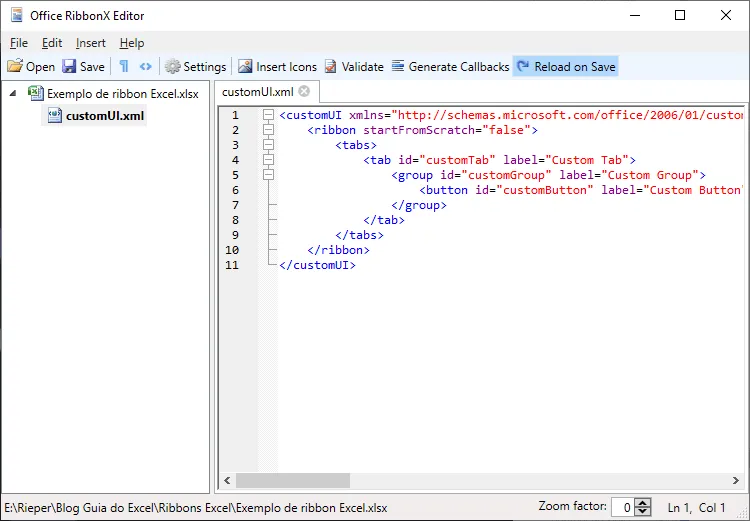Collapse the customUI fold on line 1
Viewport: 750px width, 521px height.
268,115
